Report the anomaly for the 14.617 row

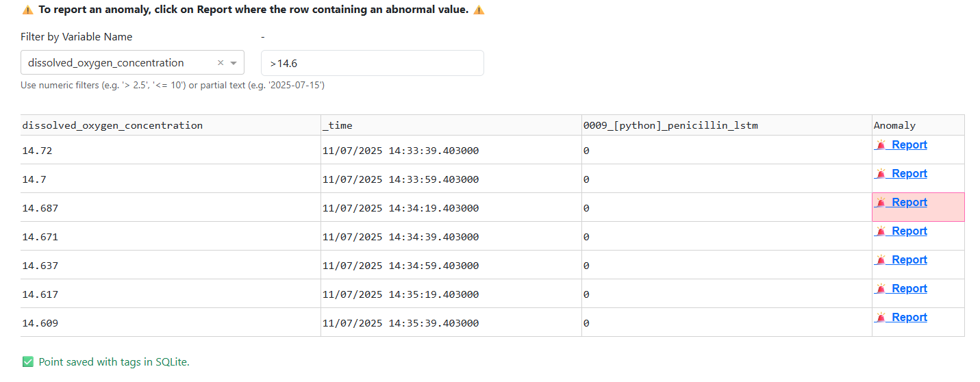point(909,289)
